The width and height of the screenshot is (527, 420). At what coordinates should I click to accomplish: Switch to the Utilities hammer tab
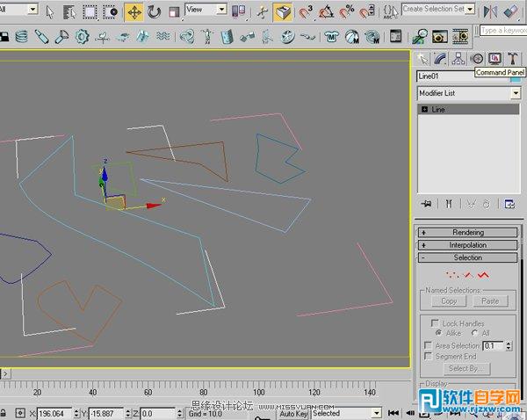pos(513,59)
